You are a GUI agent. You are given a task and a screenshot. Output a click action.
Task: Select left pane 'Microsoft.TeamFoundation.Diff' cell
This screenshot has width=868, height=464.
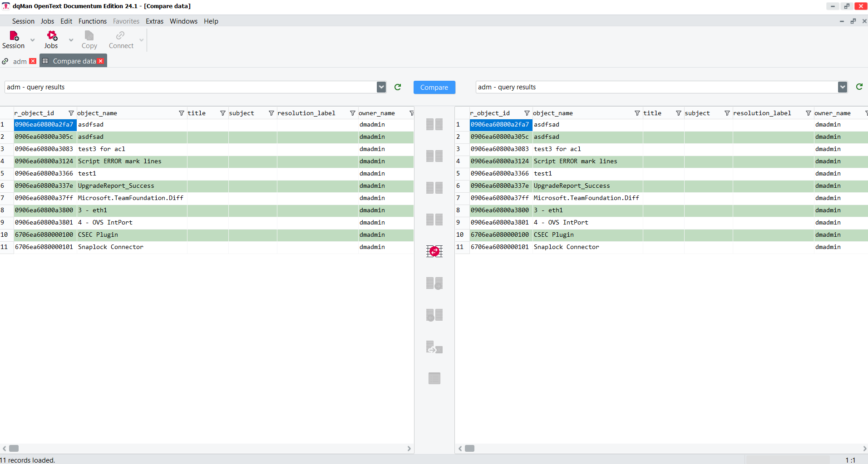(x=132, y=198)
